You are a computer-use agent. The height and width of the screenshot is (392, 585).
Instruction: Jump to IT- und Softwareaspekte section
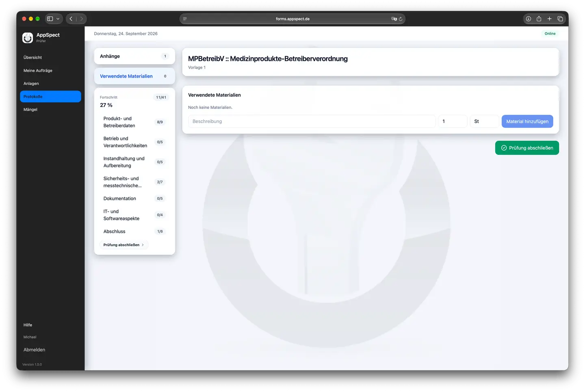134,215
